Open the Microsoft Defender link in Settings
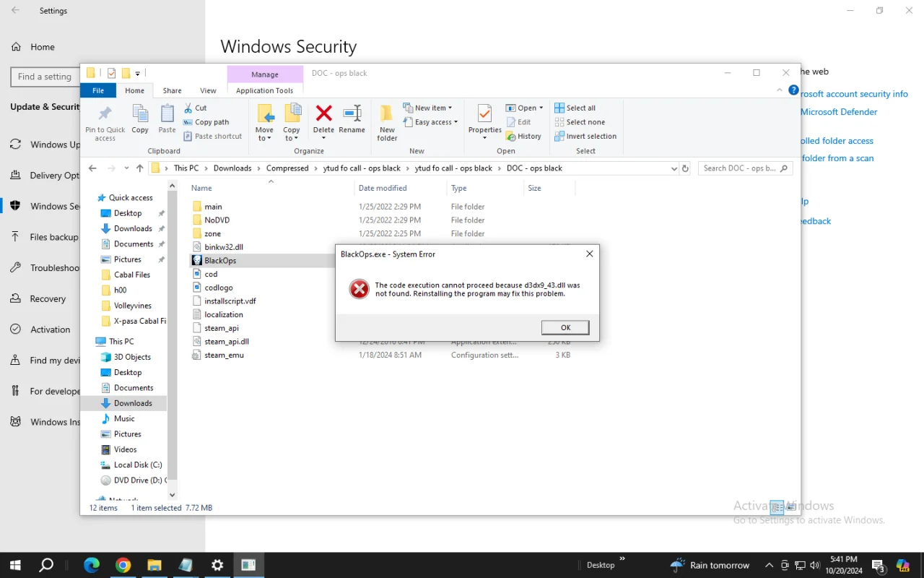The image size is (924, 578). click(x=839, y=112)
